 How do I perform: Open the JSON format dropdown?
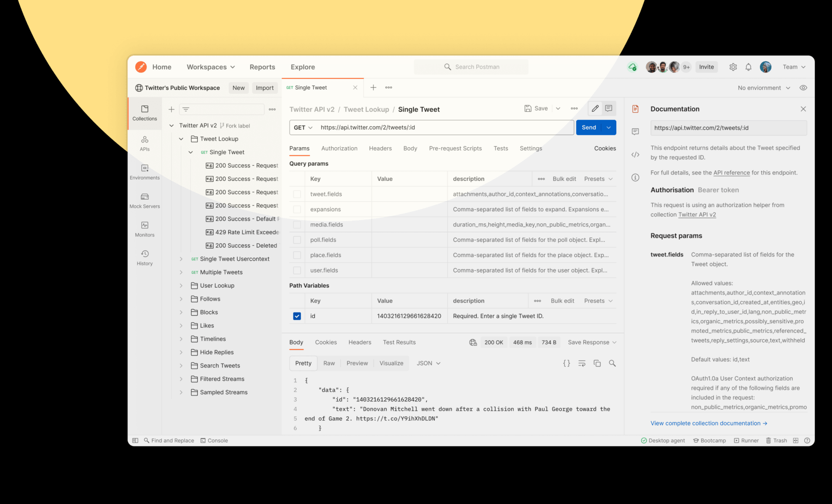pos(429,363)
